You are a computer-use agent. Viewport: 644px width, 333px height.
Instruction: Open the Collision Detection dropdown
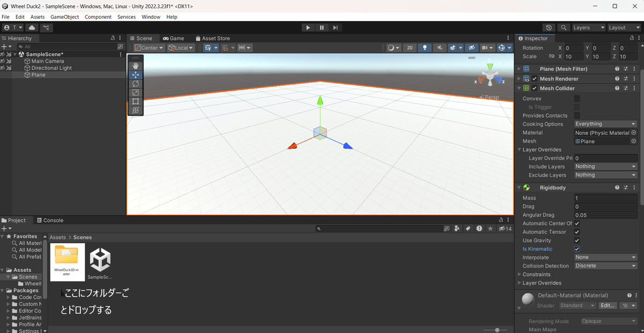click(606, 266)
